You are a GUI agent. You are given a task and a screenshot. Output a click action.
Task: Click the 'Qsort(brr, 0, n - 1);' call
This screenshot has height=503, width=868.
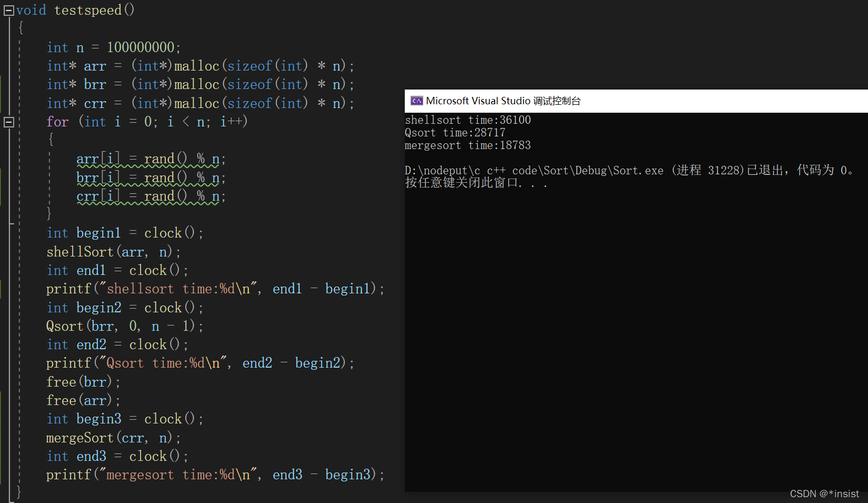[x=125, y=326]
